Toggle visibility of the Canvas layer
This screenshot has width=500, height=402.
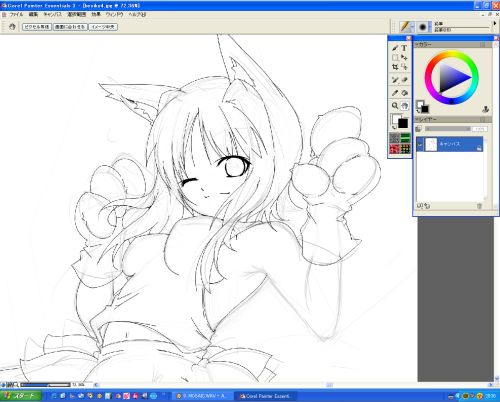(420, 144)
